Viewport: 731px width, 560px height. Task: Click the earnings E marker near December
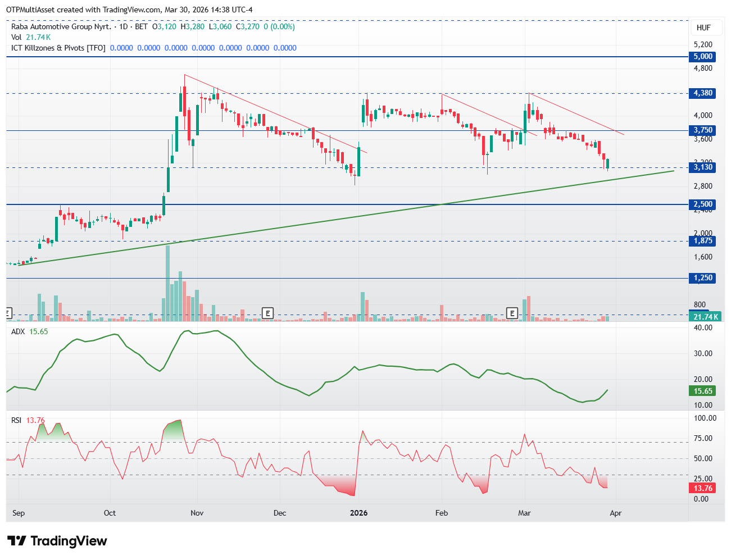[x=268, y=313]
